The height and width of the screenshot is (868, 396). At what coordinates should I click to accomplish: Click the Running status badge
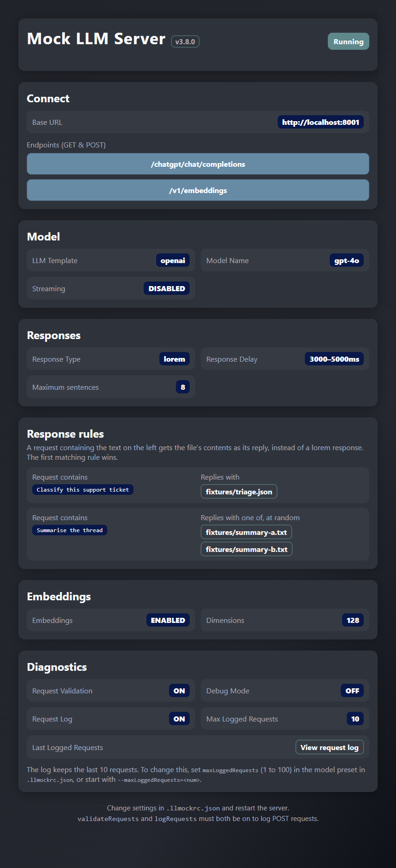tap(348, 41)
